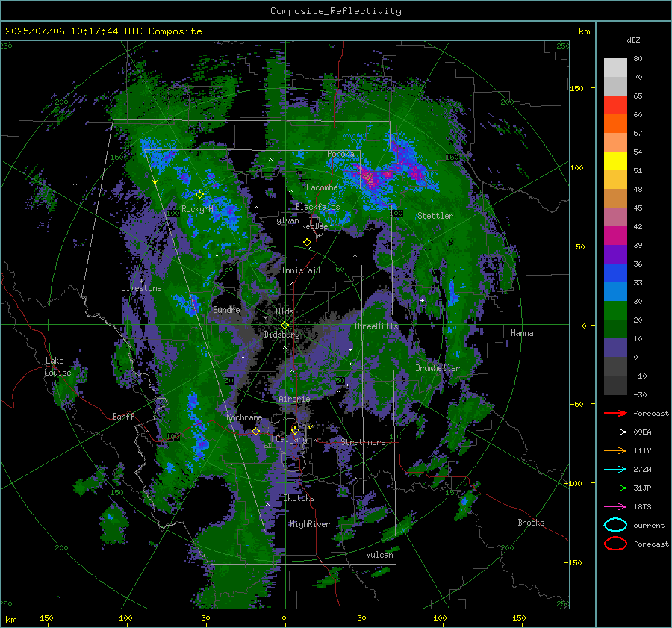This screenshot has width=672, height=628.
Task: Click the dBZ legend heading
Action: [x=633, y=40]
